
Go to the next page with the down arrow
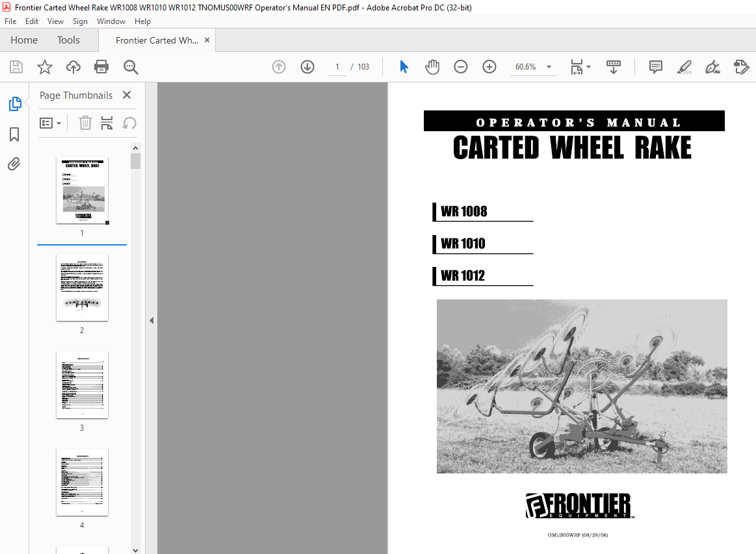[307, 67]
